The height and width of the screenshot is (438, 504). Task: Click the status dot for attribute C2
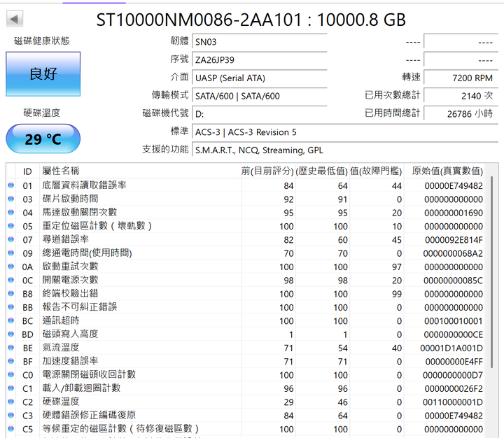[x=11, y=402]
